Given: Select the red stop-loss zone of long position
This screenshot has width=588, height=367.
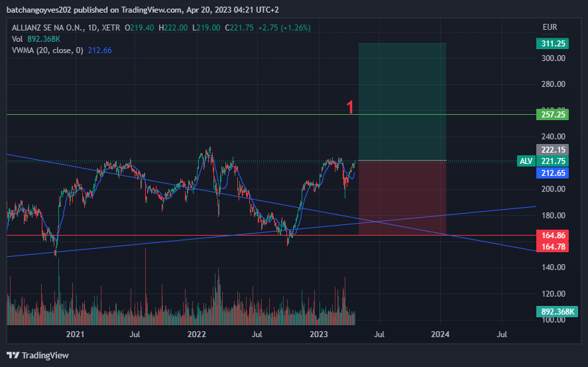Looking at the screenshot, I should click(x=402, y=198).
